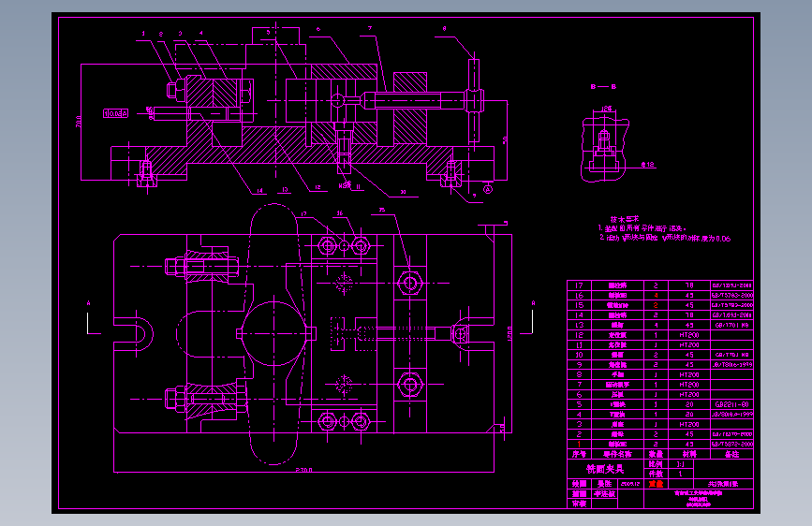Click GB/1701 M8 note in row 13
Screen dimensions: 812x526
point(731,325)
